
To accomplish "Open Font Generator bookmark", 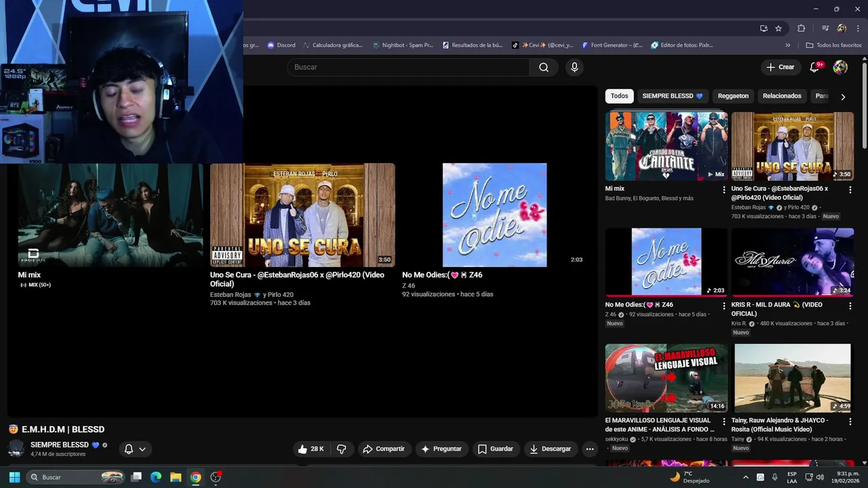I will [x=612, y=45].
